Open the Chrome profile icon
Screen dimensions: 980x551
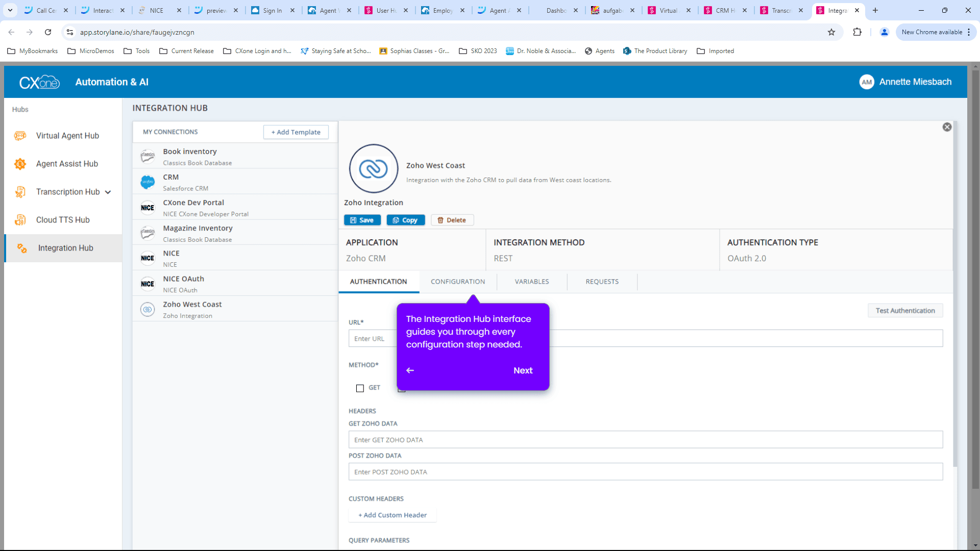(x=885, y=32)
